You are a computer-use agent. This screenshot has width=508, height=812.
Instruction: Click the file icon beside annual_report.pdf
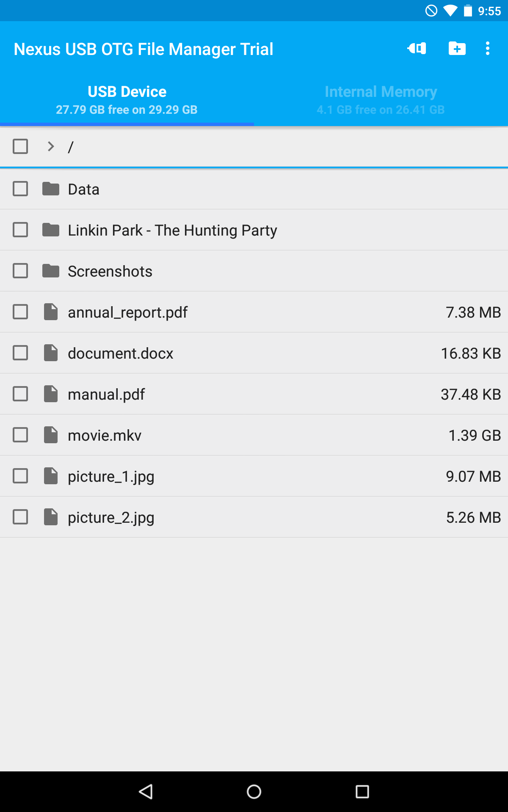pyautogui.click(x=51, y=312)
